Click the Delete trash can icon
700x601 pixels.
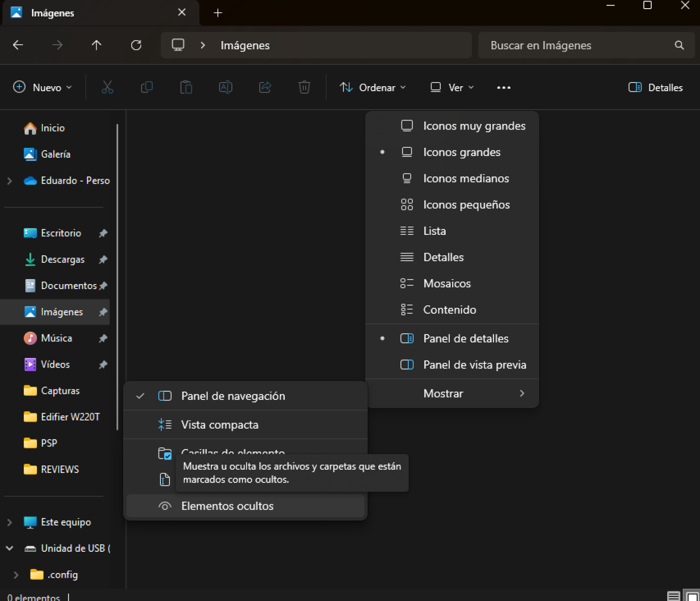click(x=304, y=87)
